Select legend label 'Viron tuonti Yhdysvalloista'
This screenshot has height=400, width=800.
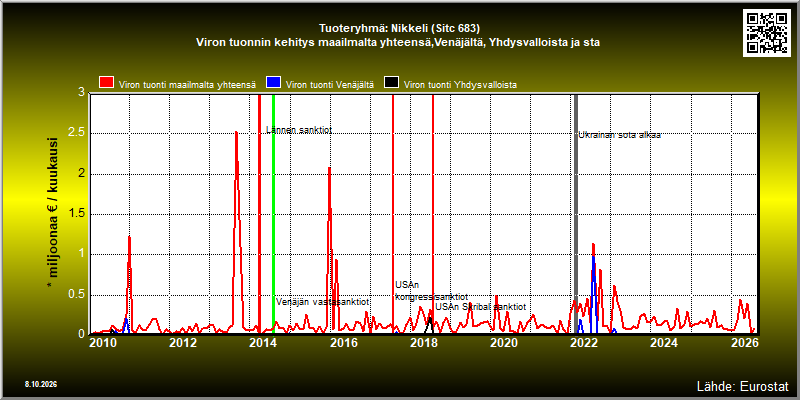(460, 85)
